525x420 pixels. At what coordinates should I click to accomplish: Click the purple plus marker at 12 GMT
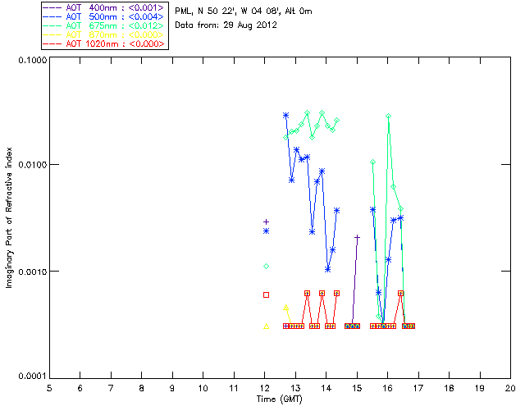pos(266,221)
